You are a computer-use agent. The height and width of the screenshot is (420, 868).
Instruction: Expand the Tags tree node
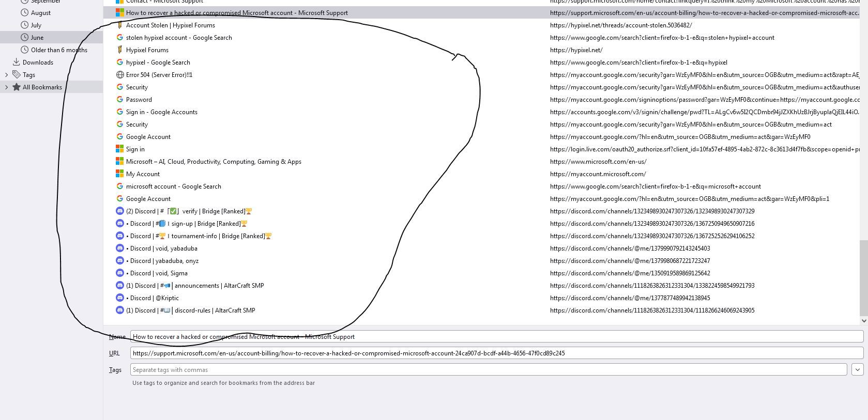point(6,74)
